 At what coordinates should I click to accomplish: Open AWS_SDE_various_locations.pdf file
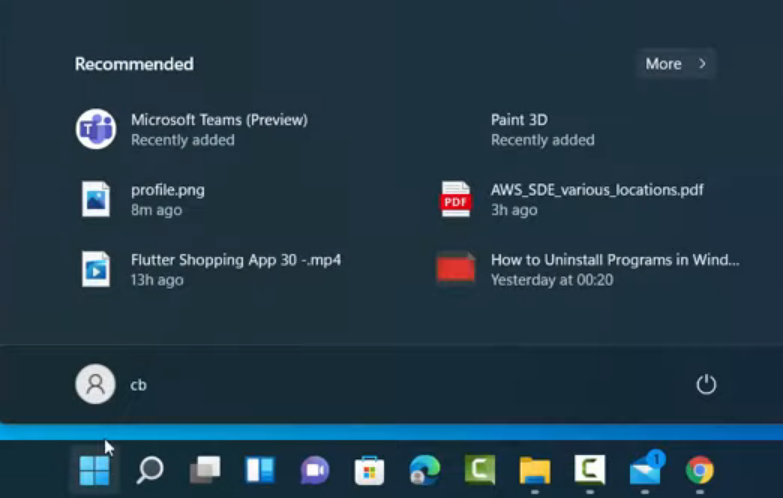tap(595, 199)
